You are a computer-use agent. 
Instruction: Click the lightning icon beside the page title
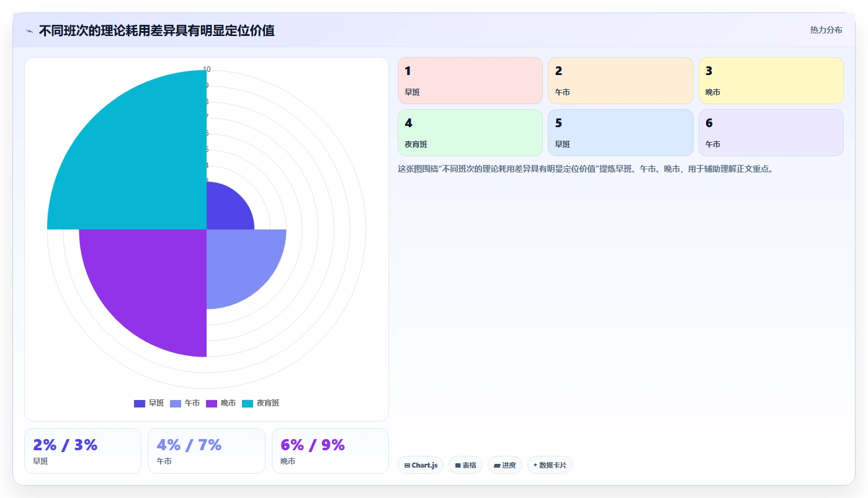click(x=30, y=31)
